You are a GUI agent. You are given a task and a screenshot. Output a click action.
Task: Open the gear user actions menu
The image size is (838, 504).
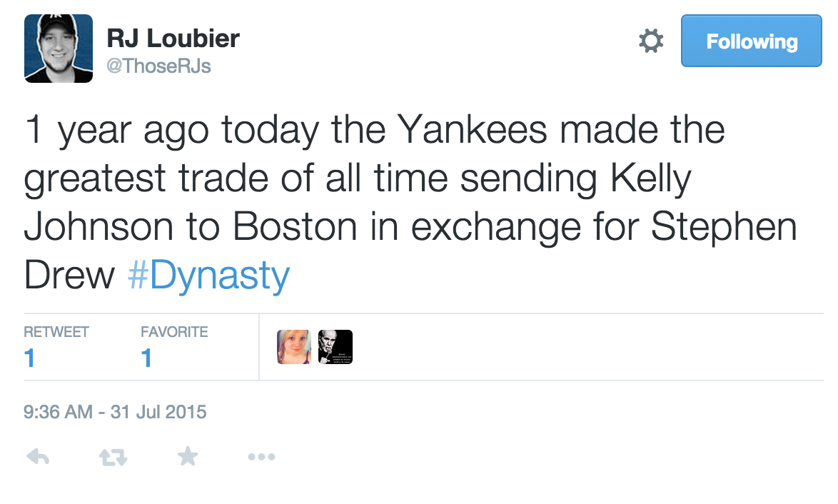[x=650, y=41]
